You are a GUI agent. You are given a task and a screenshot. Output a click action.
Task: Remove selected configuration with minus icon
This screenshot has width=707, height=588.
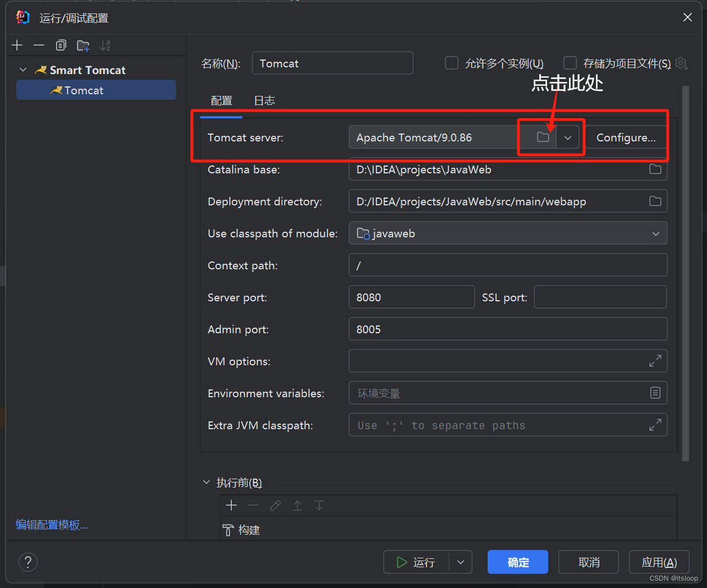coord(39,45)
